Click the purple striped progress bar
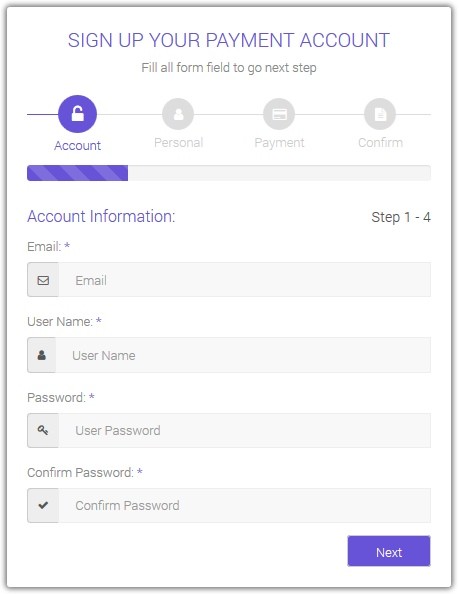The image size is (459, 594). coord(78,173)
